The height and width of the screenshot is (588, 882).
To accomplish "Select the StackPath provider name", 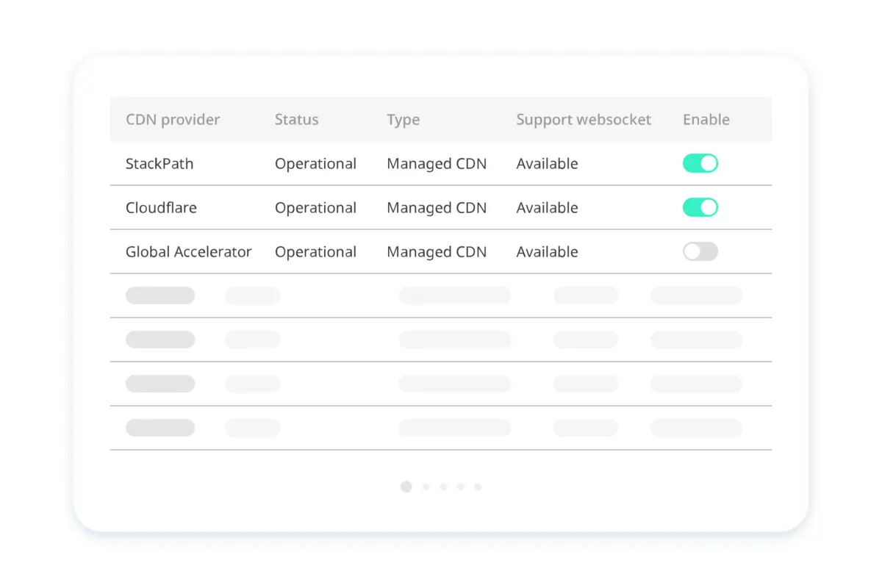I will [x=159, y=163].
